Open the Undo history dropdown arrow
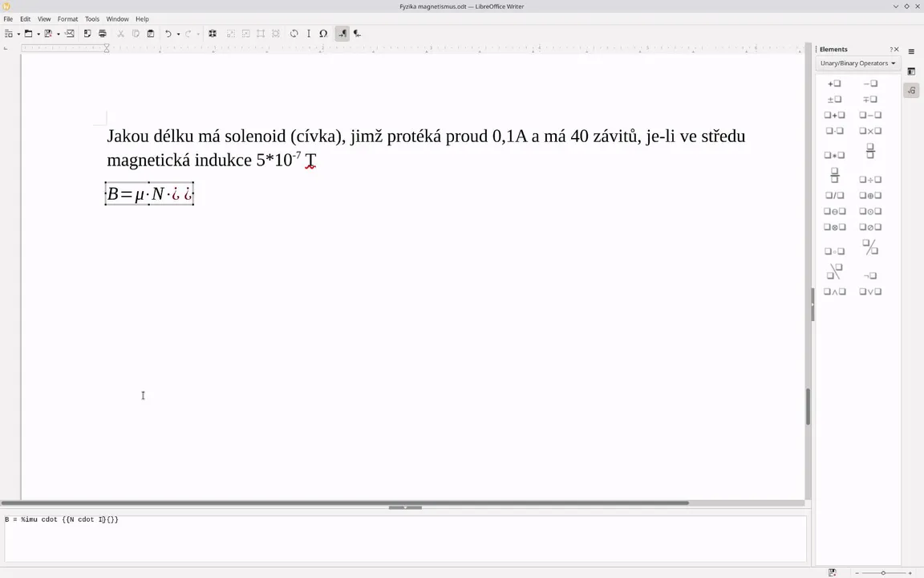 [x=178, y=35]
